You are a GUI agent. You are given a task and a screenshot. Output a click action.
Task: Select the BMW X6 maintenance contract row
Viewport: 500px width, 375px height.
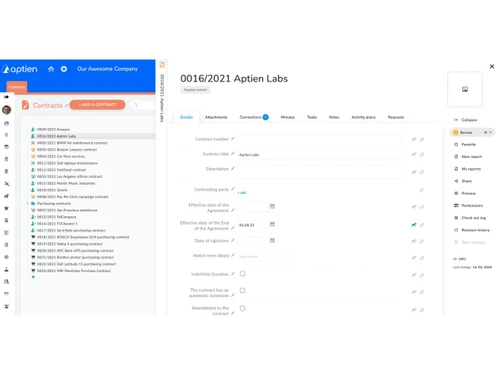pos(69,143)
